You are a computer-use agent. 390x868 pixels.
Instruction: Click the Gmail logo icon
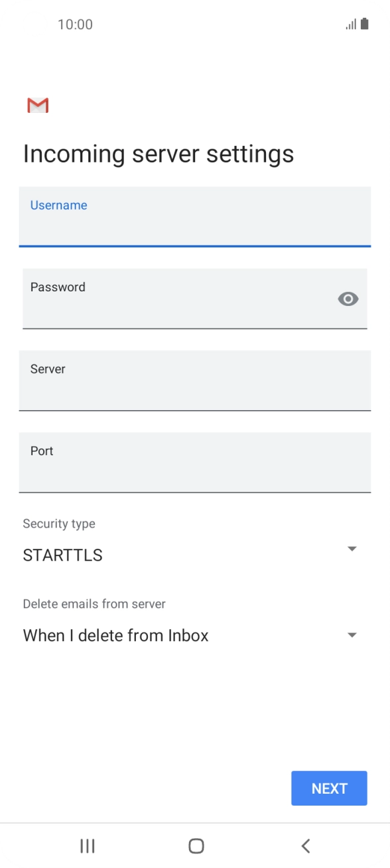[38, 105]
